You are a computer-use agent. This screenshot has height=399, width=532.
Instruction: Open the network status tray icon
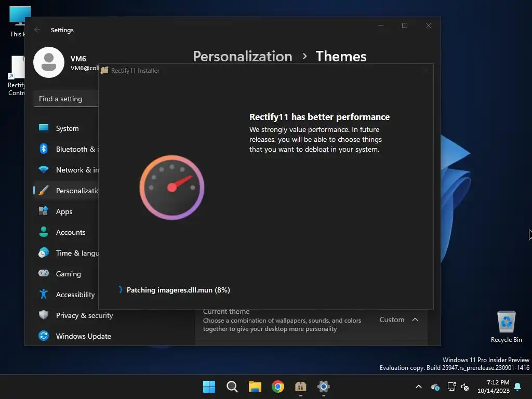[x=451, y=387]
